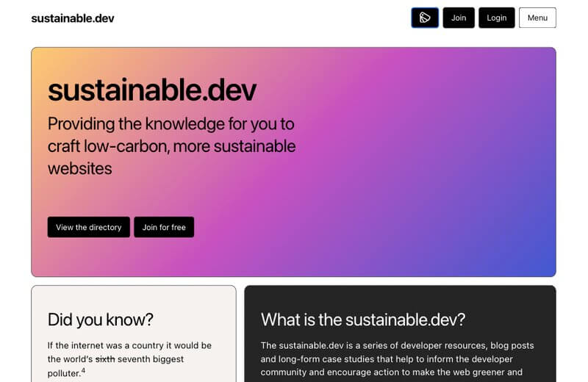
Task: Open footnote 4 reference link
Action: tap(83, 370)
